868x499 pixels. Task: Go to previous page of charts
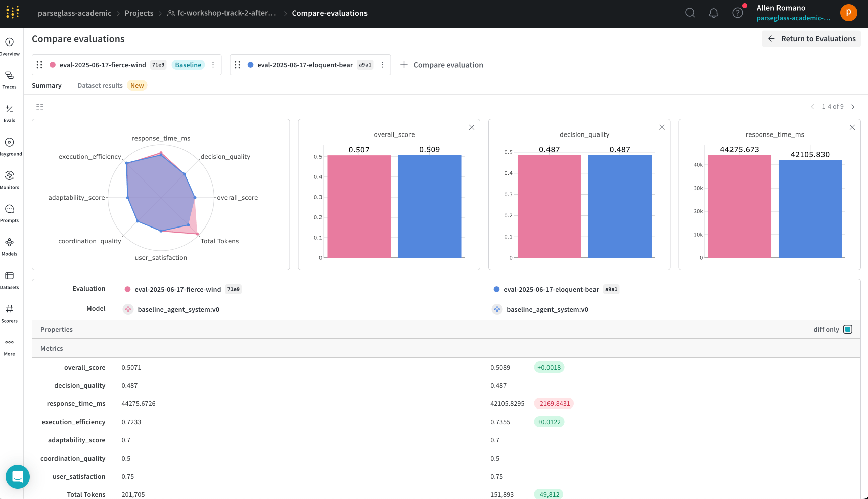[812, 107]
